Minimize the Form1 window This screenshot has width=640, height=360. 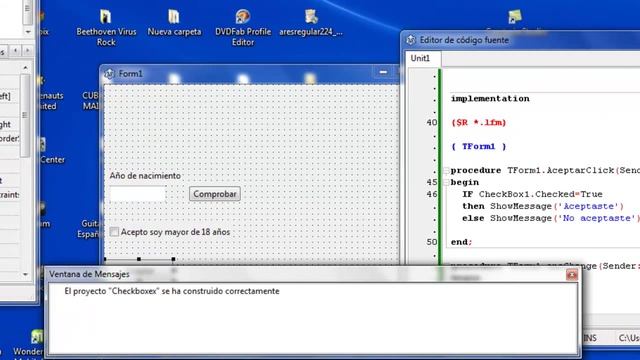pyautogui.click(x=383, y=72)
